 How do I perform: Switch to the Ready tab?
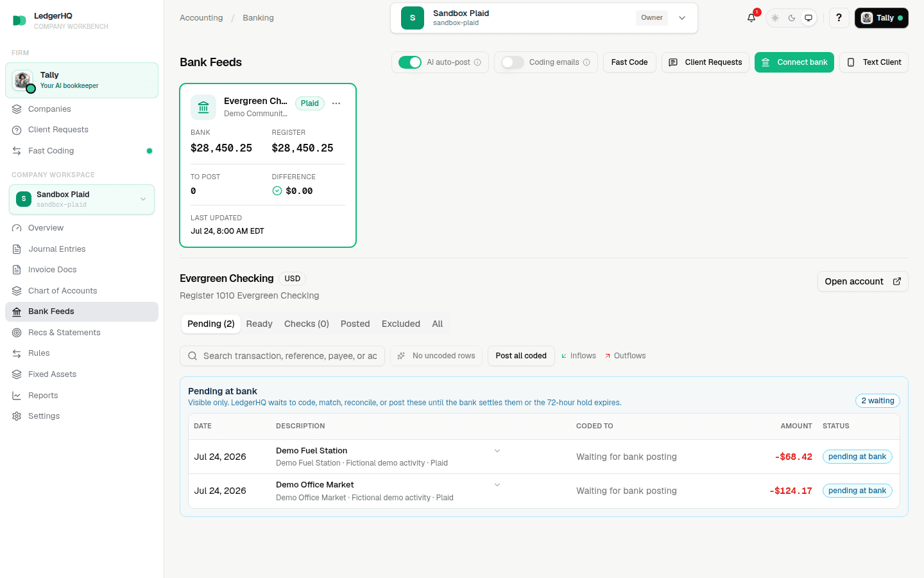pyautogui.click(x=259, y=324)
